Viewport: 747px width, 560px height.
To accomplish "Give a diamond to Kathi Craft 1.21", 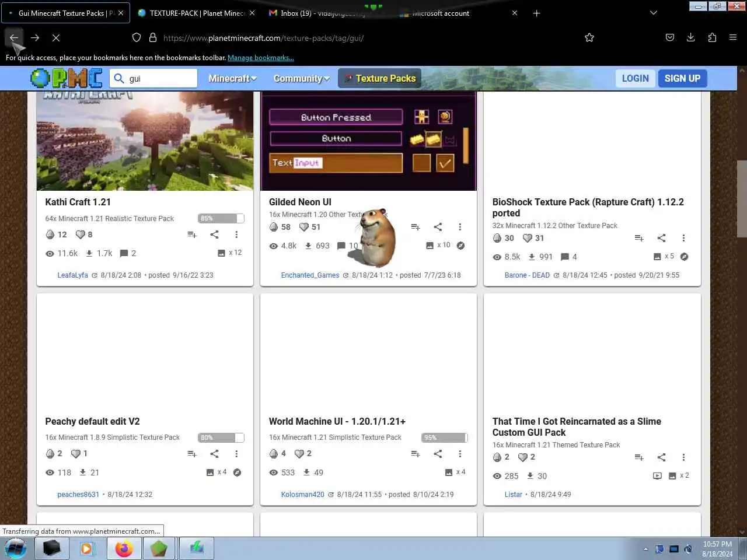I will point(50,235).
